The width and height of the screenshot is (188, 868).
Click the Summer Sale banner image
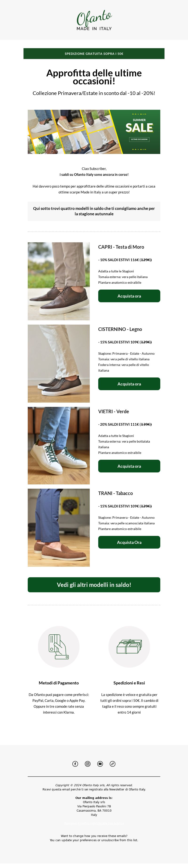point(94,132)
